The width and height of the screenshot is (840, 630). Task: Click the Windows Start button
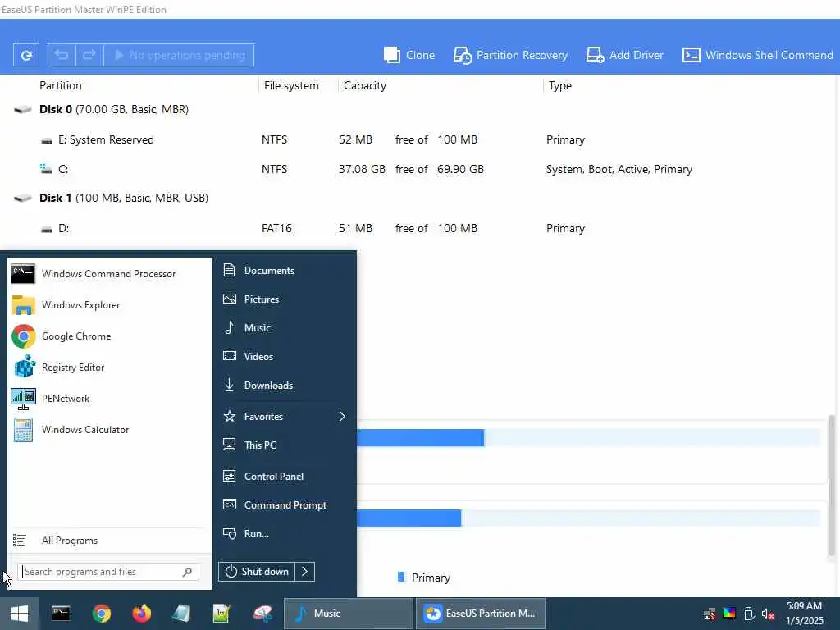click(20, 614)
